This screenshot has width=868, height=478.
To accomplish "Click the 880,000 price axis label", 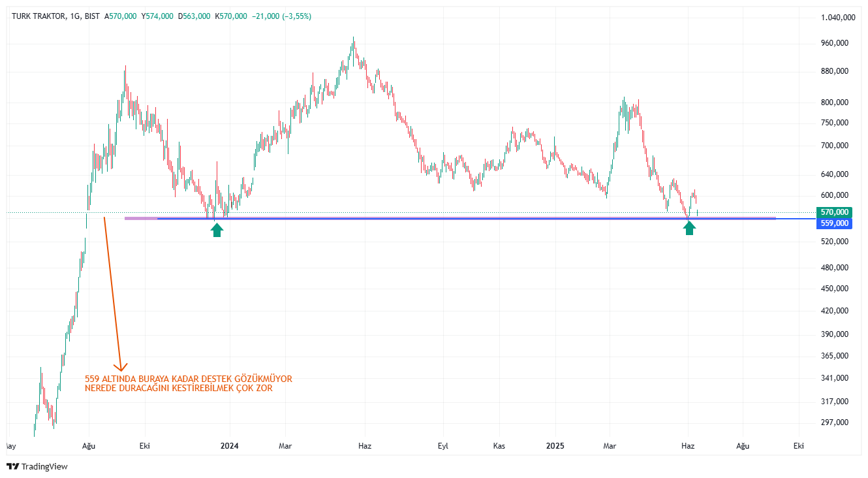I will click(x=835, y=71).
